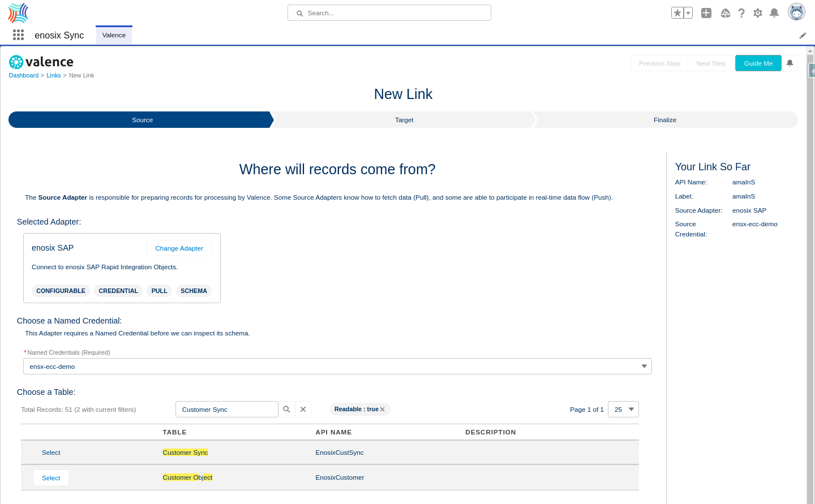Click the enosix Sync app name
815x504 pixels.
click(59, 35)
